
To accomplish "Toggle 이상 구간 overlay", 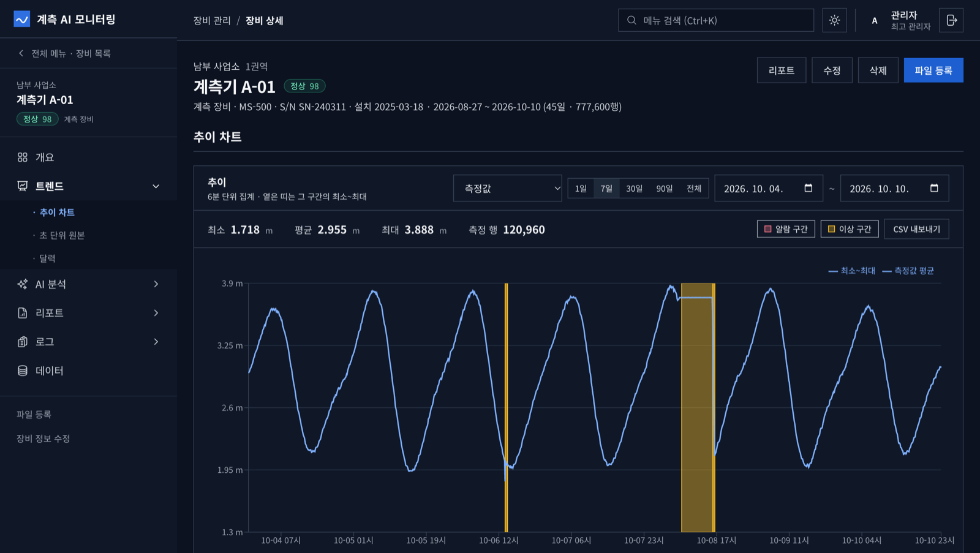I will pyautogui.click(x=850, y=229).
